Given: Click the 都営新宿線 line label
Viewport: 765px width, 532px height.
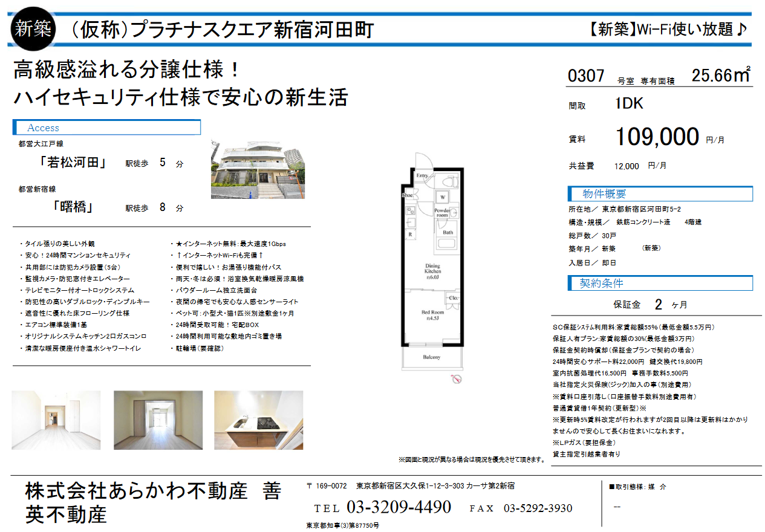Looking at the screenshot, I should 37,189.
